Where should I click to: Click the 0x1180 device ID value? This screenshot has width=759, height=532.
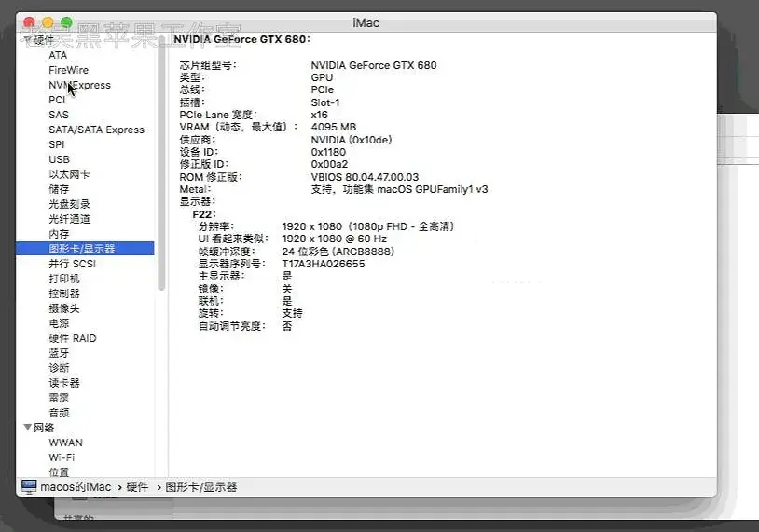(328, 153)
